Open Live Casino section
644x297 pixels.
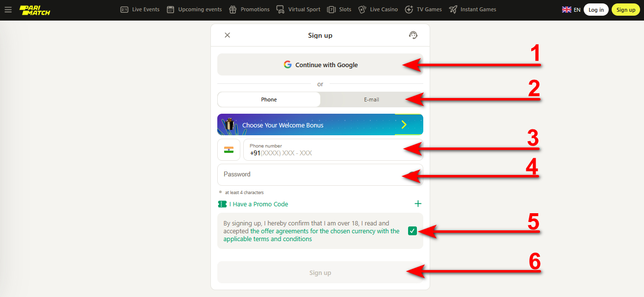pos(378,9)
